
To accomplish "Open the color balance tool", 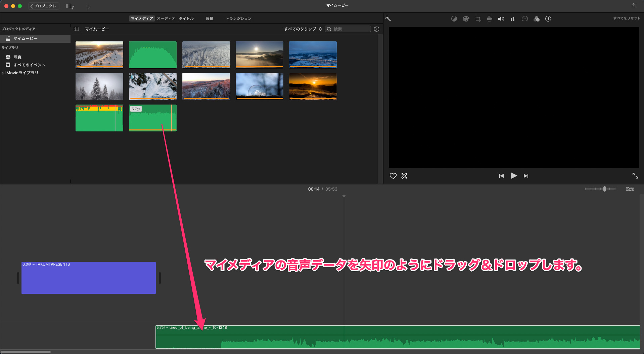I will (454, 19).
